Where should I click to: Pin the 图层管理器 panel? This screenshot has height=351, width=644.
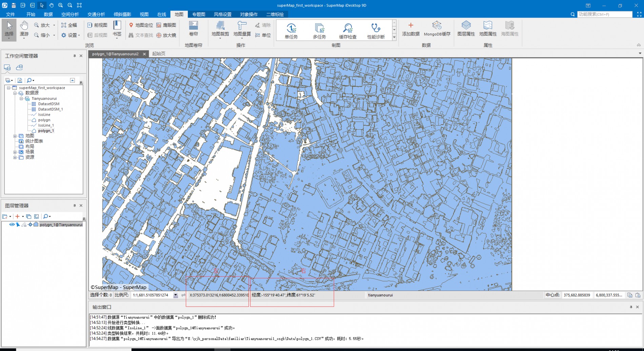[75, 205]
